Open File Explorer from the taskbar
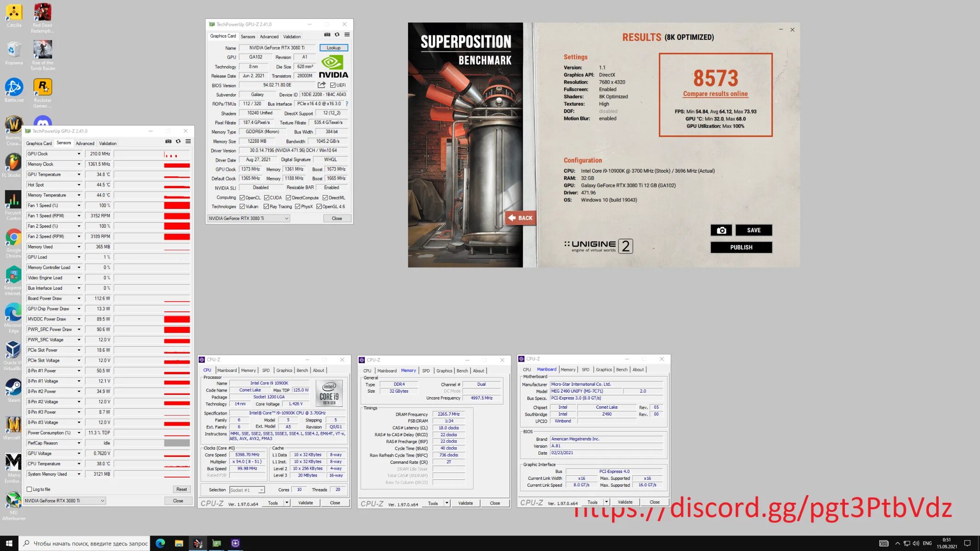This screenshot has width=980, height=551. pyautogui.click(x=179, y=543)
